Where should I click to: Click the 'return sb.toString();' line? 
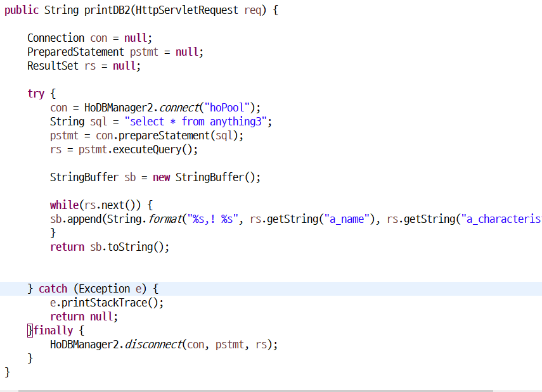point(110,247)
